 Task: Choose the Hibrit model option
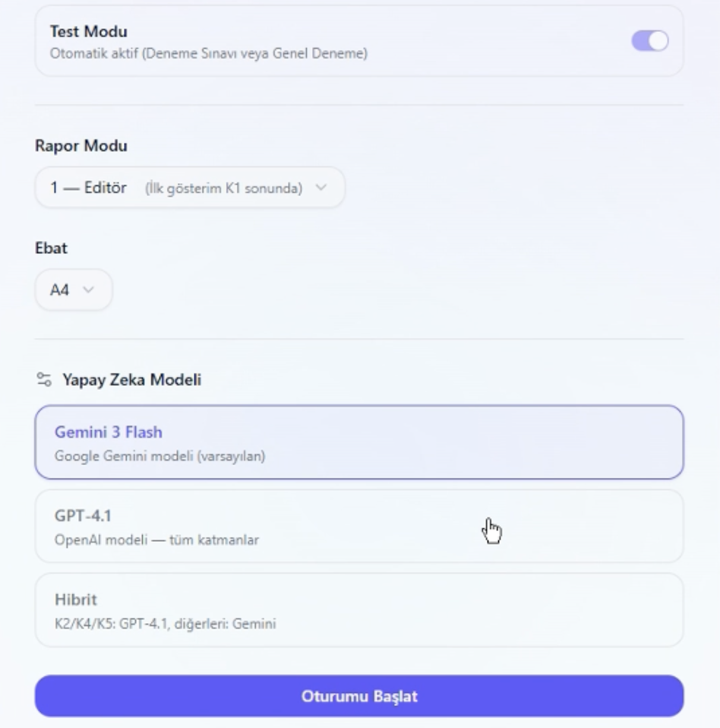358,609
